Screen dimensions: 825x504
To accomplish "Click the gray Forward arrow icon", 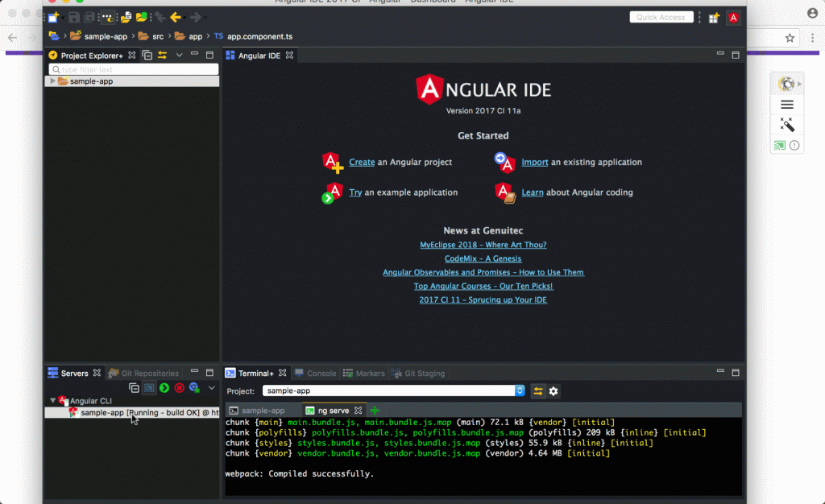I will 195,18.
